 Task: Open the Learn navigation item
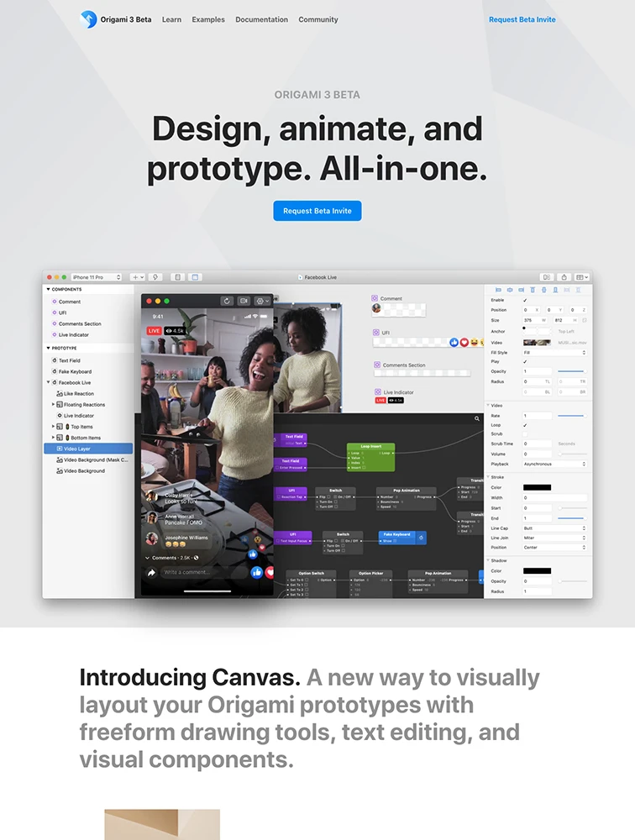click(171, 19)
